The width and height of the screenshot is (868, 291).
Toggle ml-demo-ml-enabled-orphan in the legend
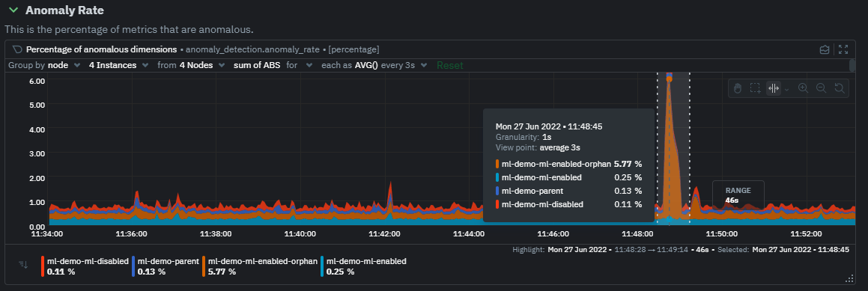tap(260, 266)
